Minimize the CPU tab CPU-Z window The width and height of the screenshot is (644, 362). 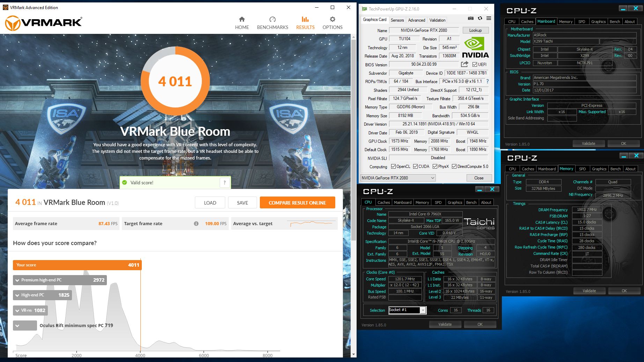point(480,189)
